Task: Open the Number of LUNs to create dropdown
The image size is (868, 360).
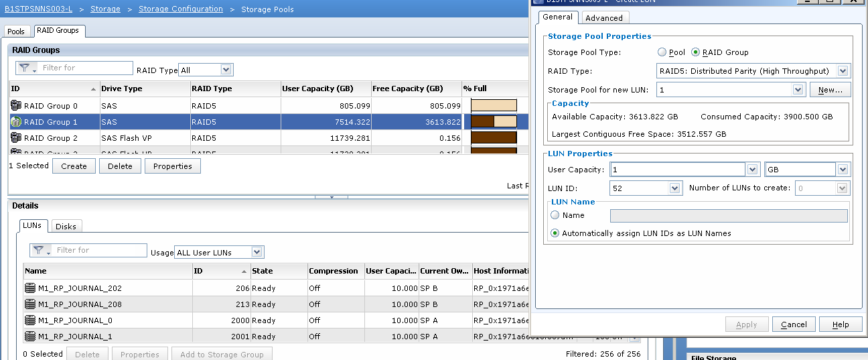Action: tap(843, 188)
